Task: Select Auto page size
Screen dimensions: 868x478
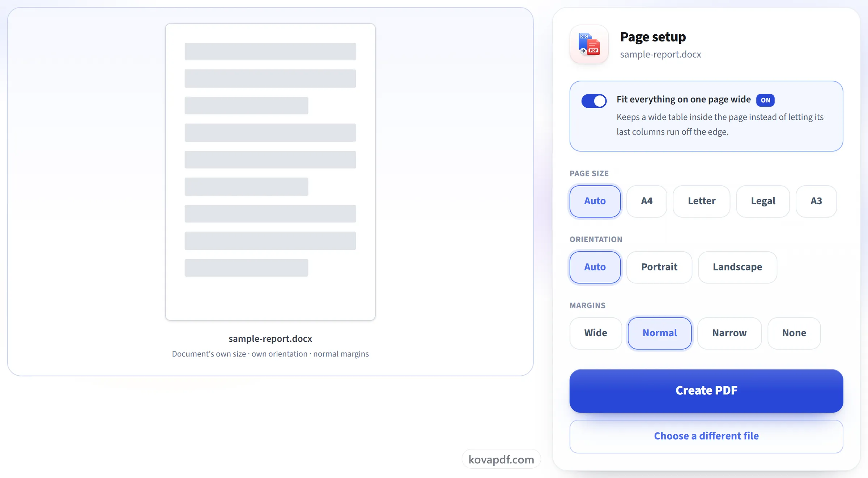Action: (595, 201)
